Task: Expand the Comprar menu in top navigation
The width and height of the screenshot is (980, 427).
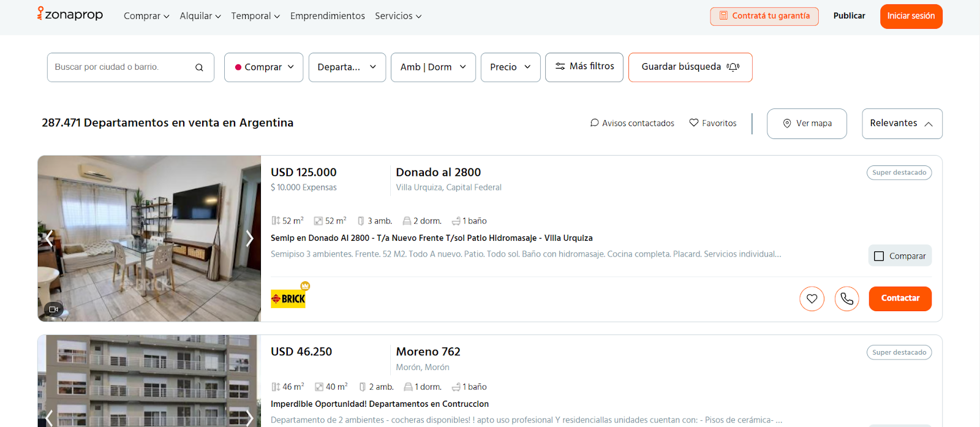Action: [146, 16]
